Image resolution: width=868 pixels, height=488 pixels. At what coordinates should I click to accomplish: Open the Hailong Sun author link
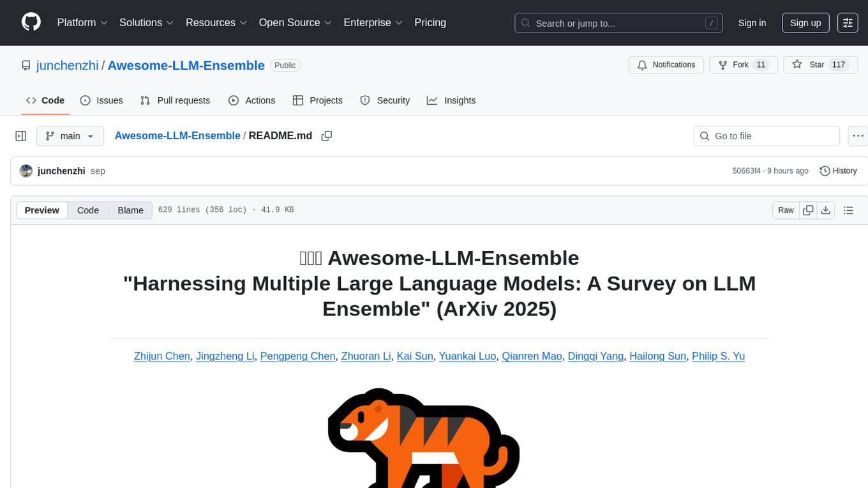coord(658,356)
